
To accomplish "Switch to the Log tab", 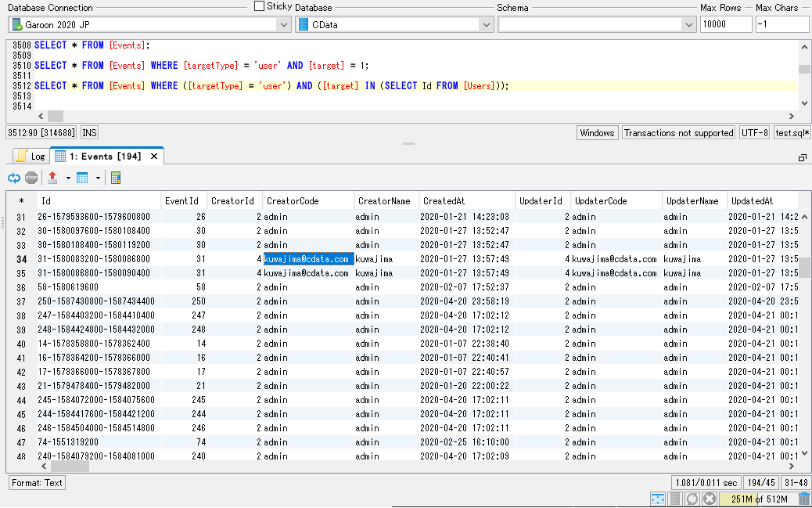I will coord(31,157).
